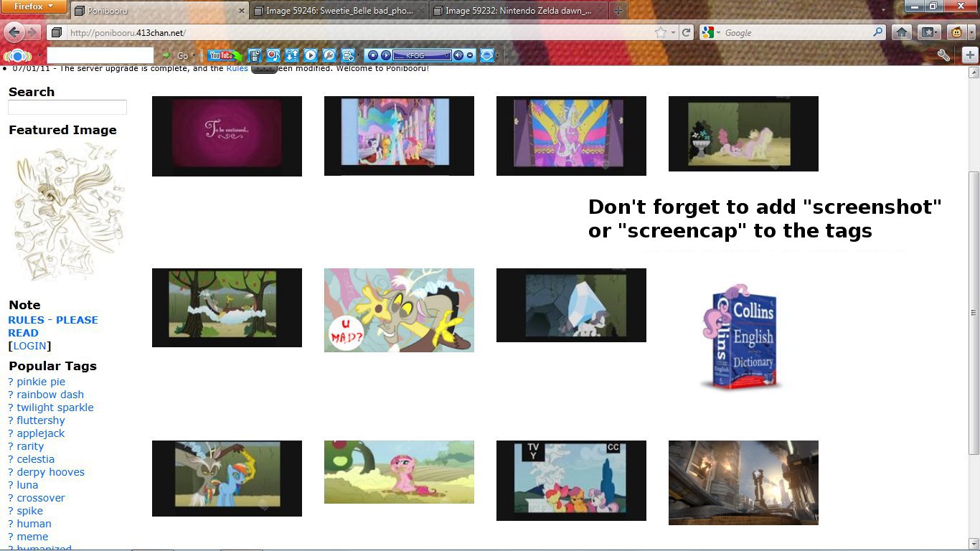Close the Ponibooru tab
This screenshot has height=551, width=980.
tap(241, 11)
